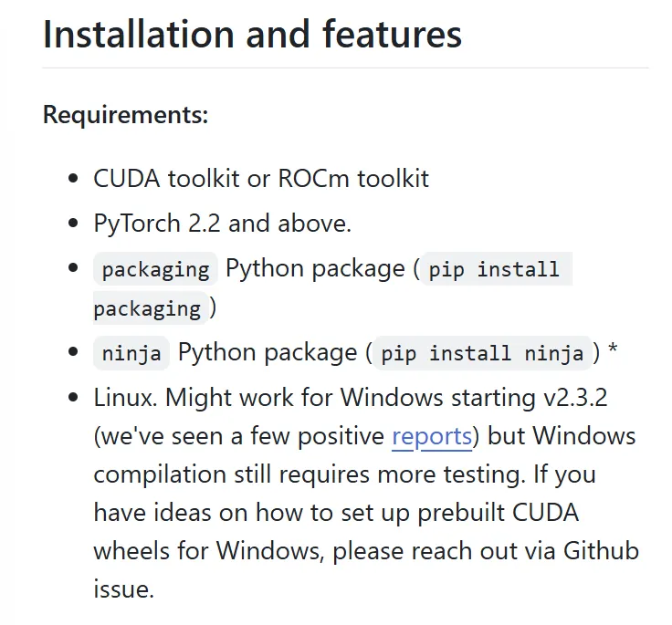Click the "Installation and features" heading
Viewport: 672px width, 625px height.
tap(252, 35)
